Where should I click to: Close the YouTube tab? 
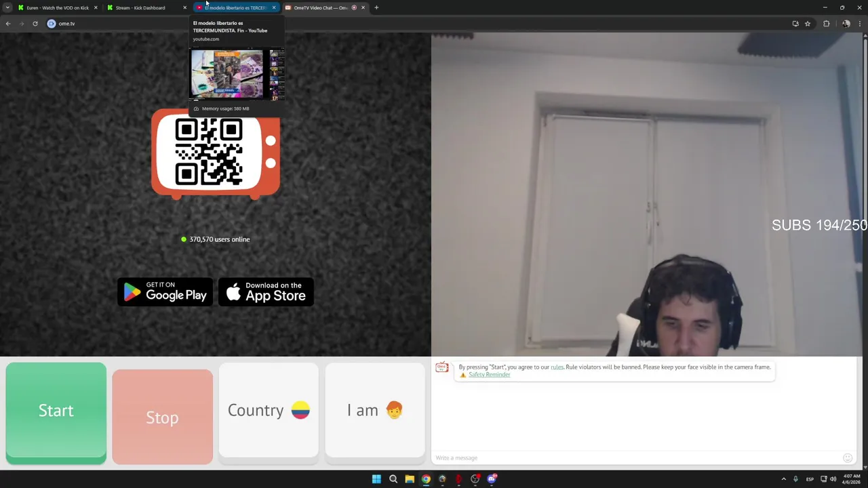pos(274,7)
